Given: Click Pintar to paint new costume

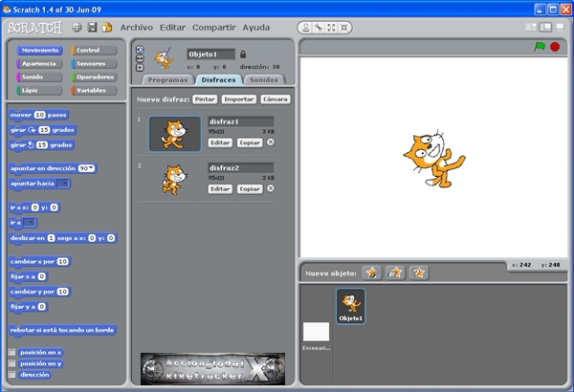Looking at the screenshot, I should 205,99.
